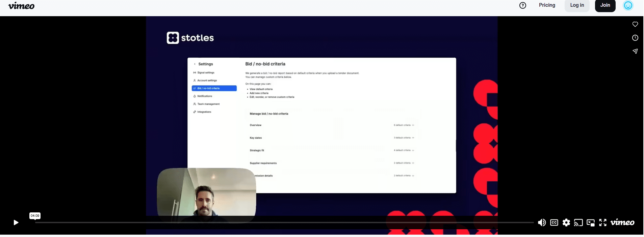This screenshot has height=237, width=644.
Task: Enable picture-in-picture mode
Action: click(591, 223)
